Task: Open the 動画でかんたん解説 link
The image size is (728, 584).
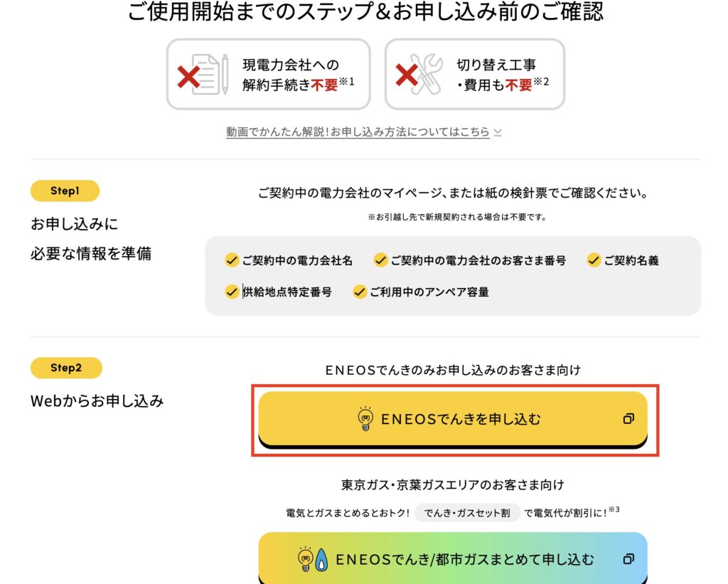Action: [358, 132]
